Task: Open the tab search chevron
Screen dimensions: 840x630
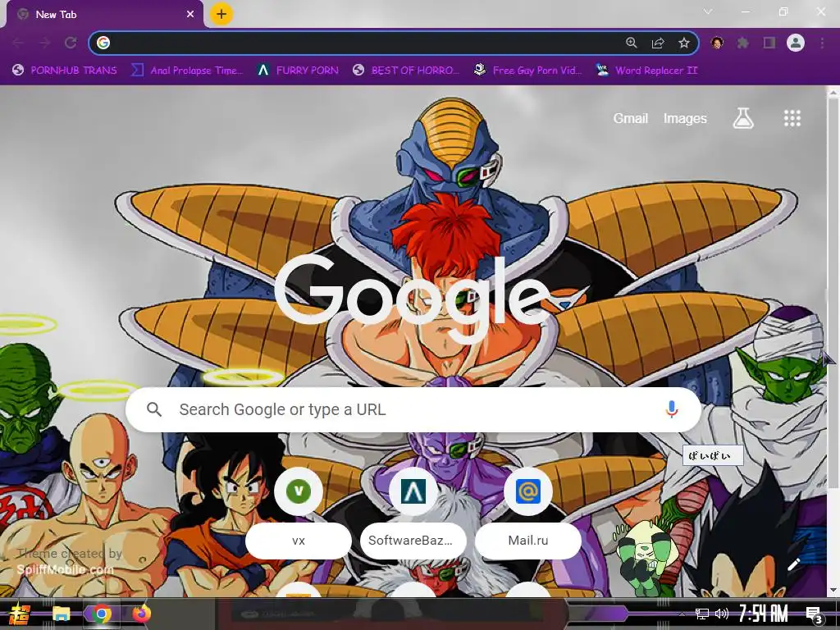Action: click(708, 11)
